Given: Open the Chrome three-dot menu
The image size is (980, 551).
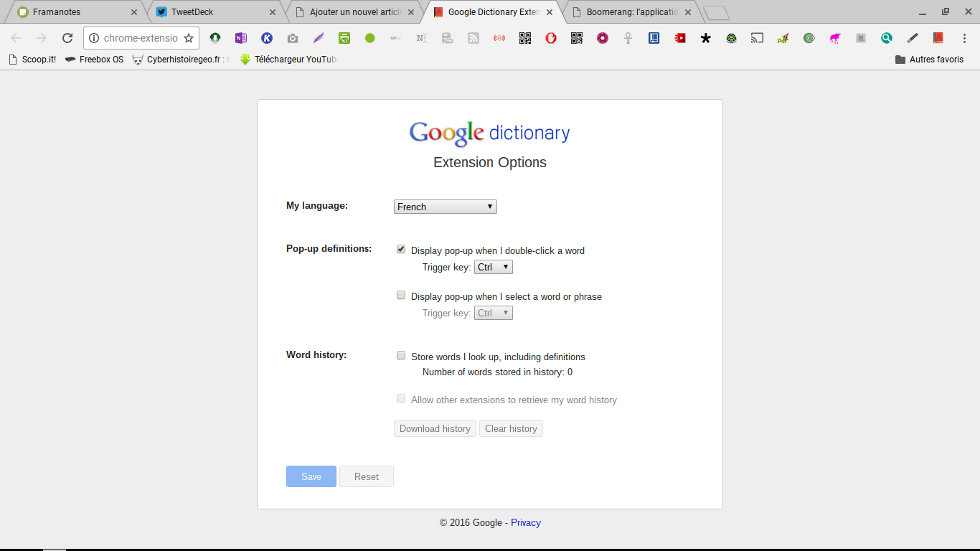Looking at the screenshot, I should click(x=963, y=38).
